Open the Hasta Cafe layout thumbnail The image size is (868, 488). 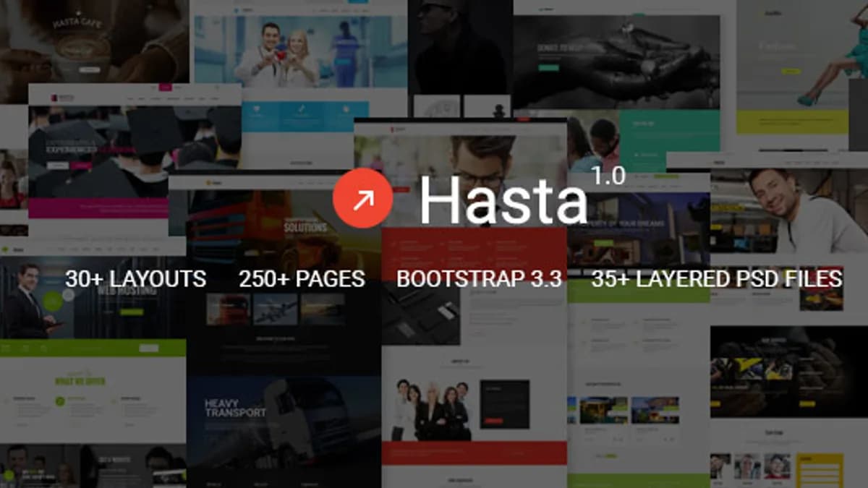tap(94, 41)
